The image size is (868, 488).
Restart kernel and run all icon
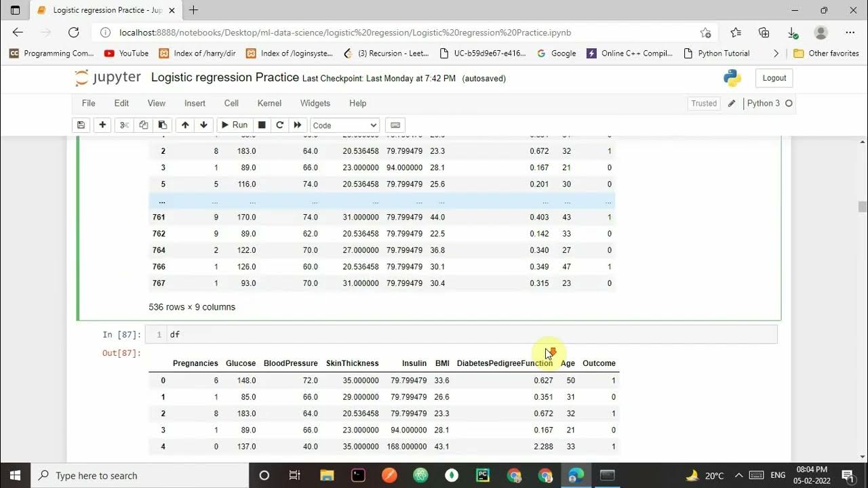297,125
